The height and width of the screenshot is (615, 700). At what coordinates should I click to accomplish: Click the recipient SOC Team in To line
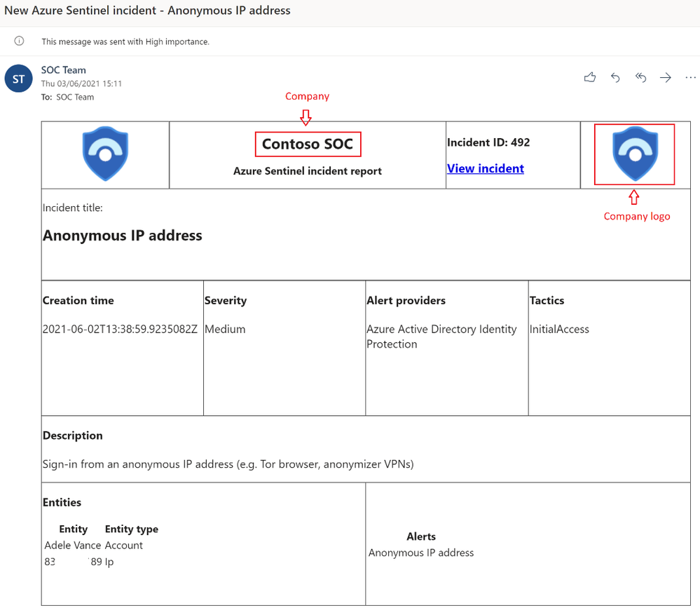(75, 97)
